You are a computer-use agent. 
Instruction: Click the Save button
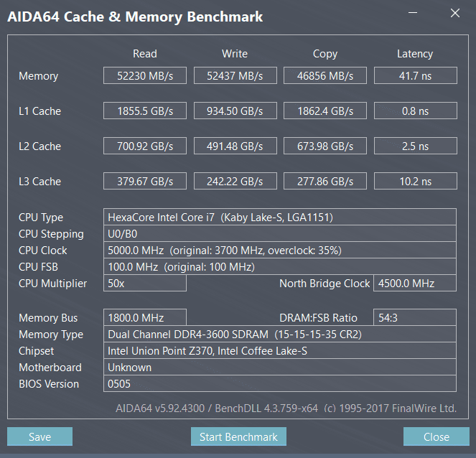pos(39,436)
